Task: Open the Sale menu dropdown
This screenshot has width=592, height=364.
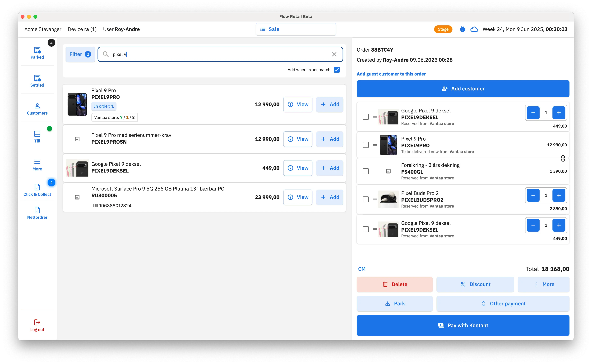Action: (296, 29)
